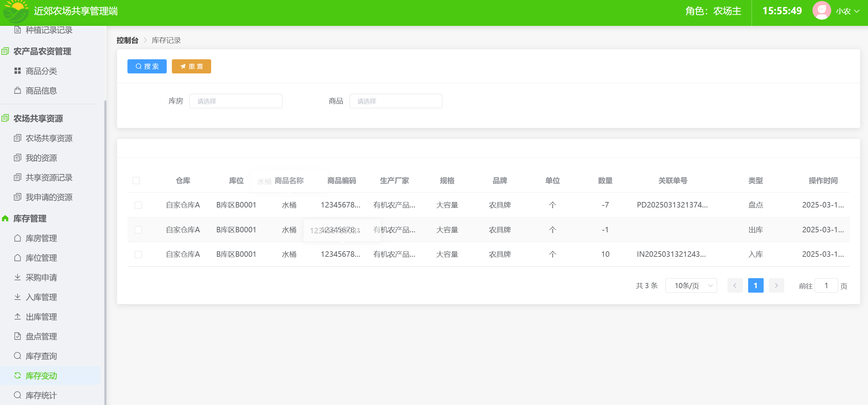Viewport: 868px width, 405px height.
Task: Click the 我申请的资源 icon
Action: pos(18,197)
